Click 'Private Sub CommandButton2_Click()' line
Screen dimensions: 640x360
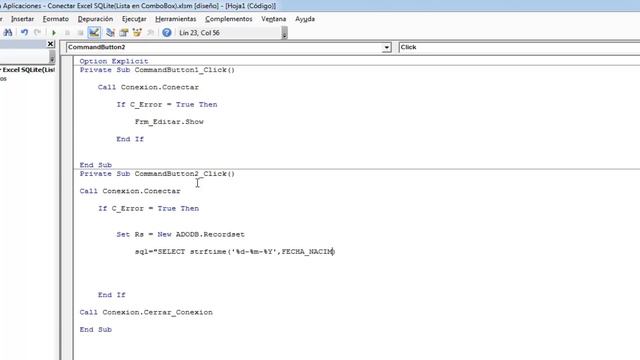click(x=157, y=174)
